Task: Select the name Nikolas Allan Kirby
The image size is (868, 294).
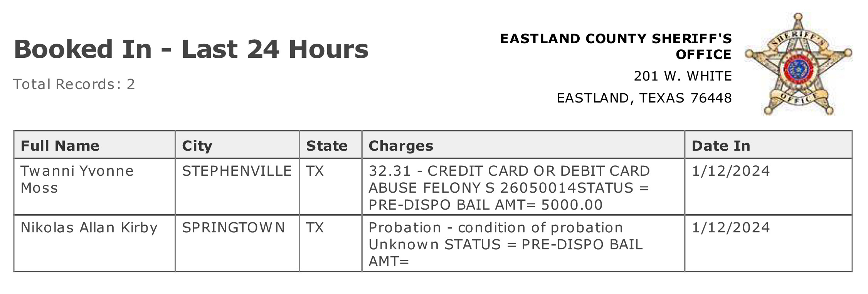Action: click(x=89, y=228)
